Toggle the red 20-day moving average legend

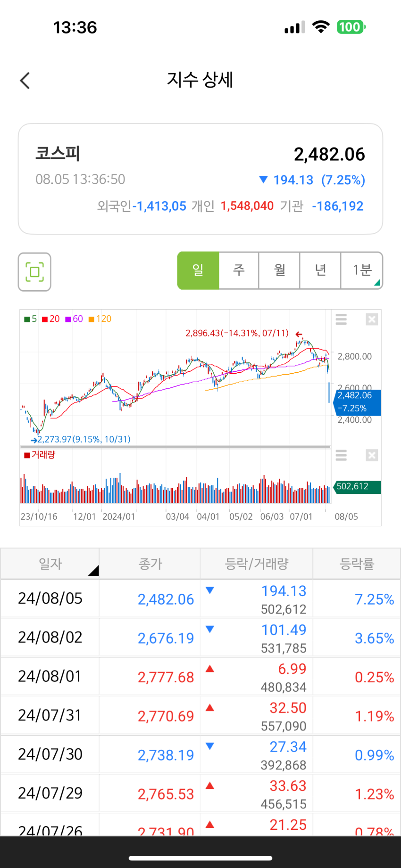click(x=51, y=319)
